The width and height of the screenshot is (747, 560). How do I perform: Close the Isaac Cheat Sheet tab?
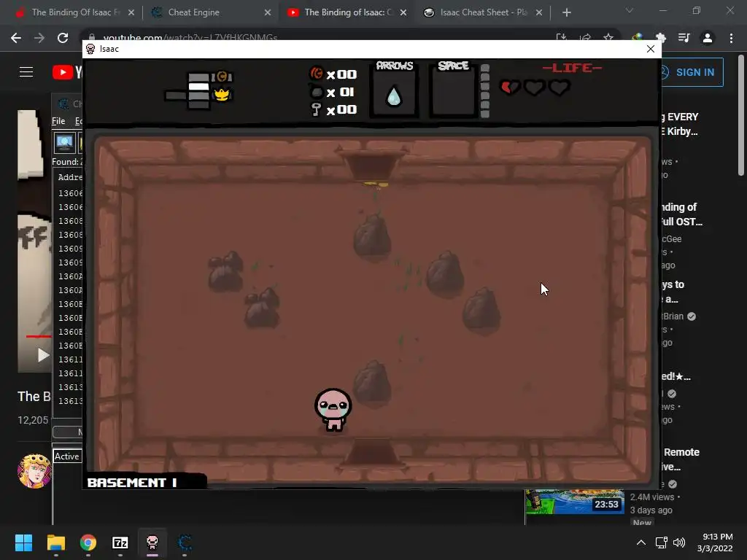click(x=539, y=12)
